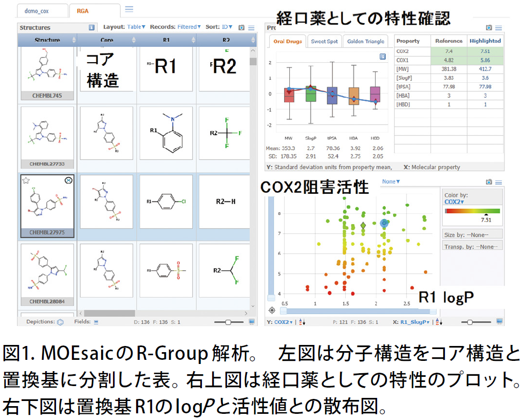Click camera icon in property plot panel

[x=489, y=27]
